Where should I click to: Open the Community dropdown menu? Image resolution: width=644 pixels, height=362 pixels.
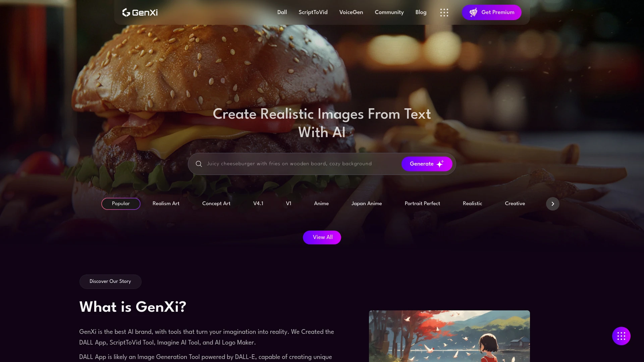389,12
